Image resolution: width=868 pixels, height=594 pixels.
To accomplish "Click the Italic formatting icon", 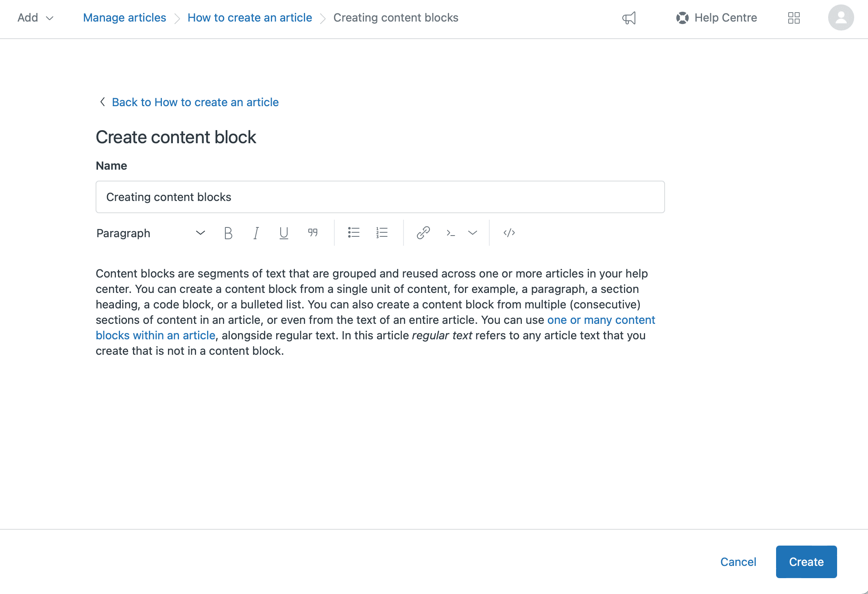I will pyautogui.click(x=257, y=233).
